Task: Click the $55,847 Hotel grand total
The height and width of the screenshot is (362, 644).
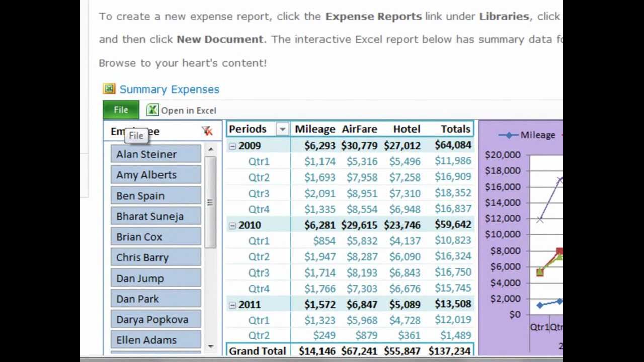Action: pyautogui.click(x=402, y=351)
